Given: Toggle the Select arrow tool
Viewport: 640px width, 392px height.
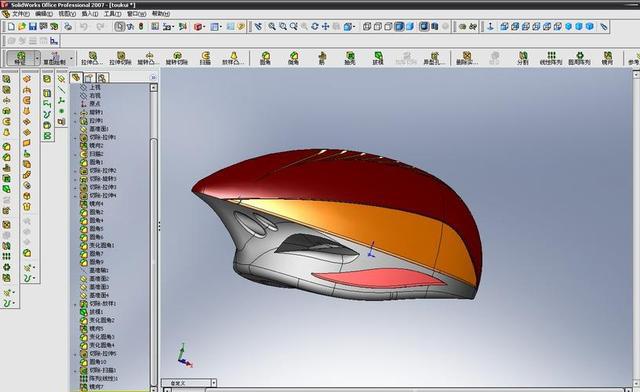Looking at the screenshot, I should [119, 27].
